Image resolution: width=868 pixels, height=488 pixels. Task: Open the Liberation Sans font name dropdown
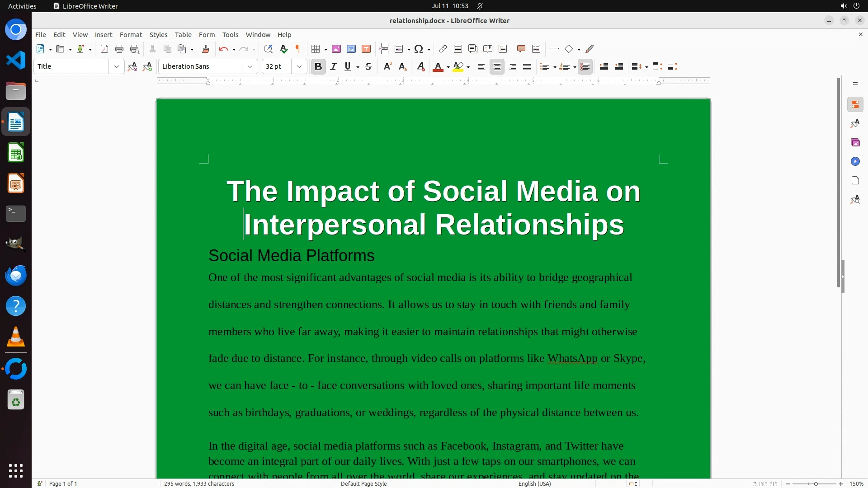click(250, 66)
